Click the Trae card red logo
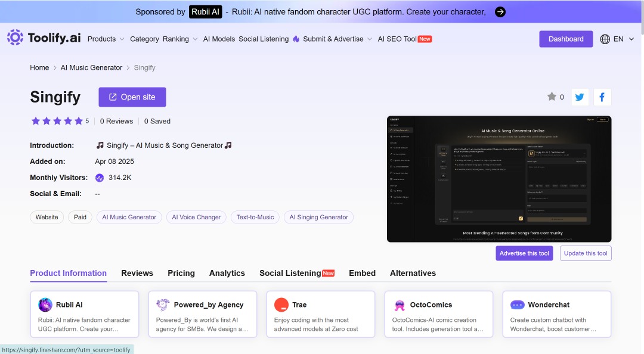 (281, 305)
